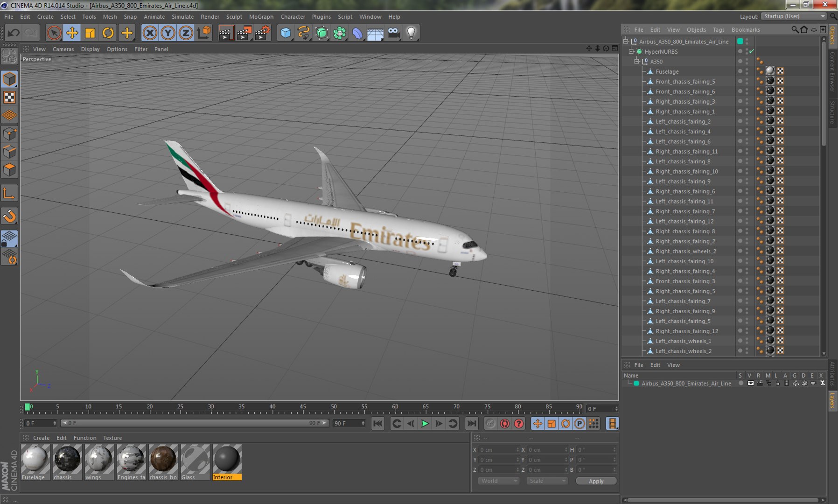Play the animation forward
This screenshot has height=504, width=838.
[x=425, y=423]
